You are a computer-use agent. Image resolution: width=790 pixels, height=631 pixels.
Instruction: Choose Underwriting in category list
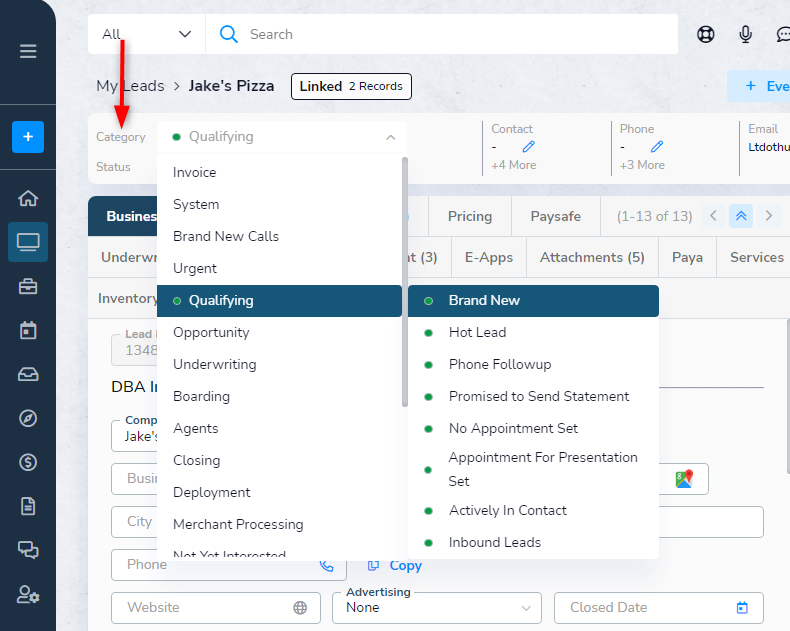click(280, 364)
